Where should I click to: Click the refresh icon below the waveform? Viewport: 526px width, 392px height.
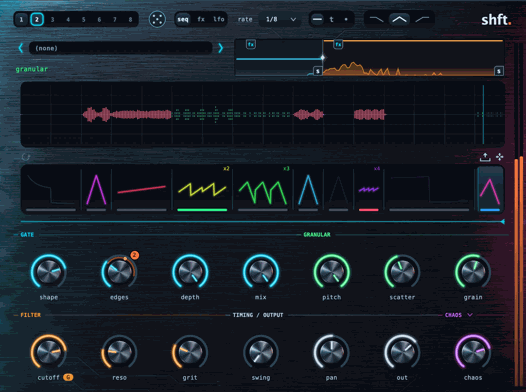coord(25,157)
